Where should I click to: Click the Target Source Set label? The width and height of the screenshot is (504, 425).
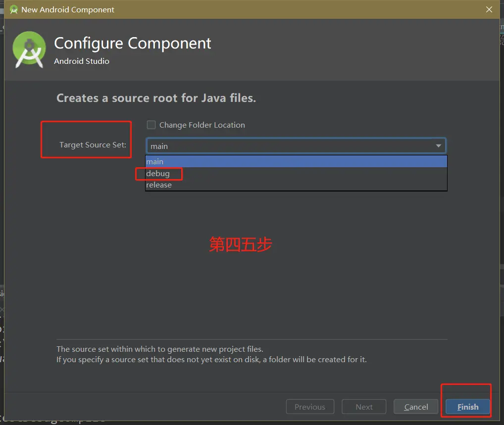coord(93,145)
